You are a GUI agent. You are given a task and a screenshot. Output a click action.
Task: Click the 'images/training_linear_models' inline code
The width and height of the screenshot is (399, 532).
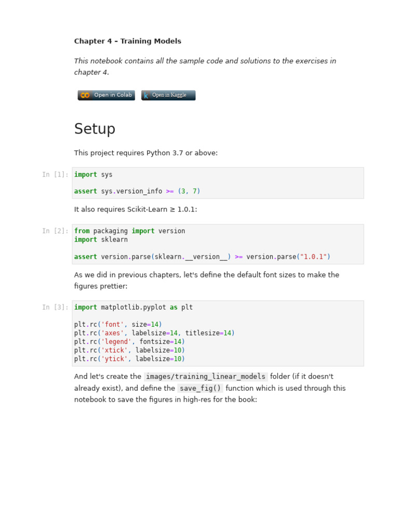point(206,377)
